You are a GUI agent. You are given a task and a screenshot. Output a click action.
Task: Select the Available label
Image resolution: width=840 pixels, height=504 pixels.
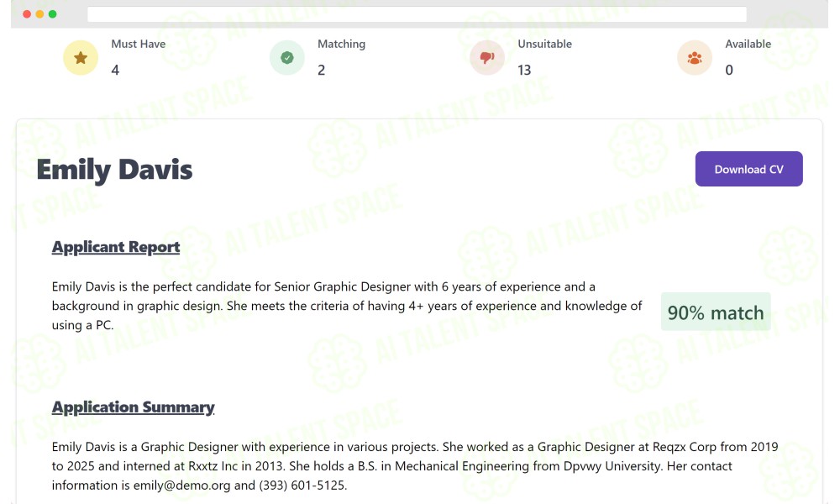(748, 44)
